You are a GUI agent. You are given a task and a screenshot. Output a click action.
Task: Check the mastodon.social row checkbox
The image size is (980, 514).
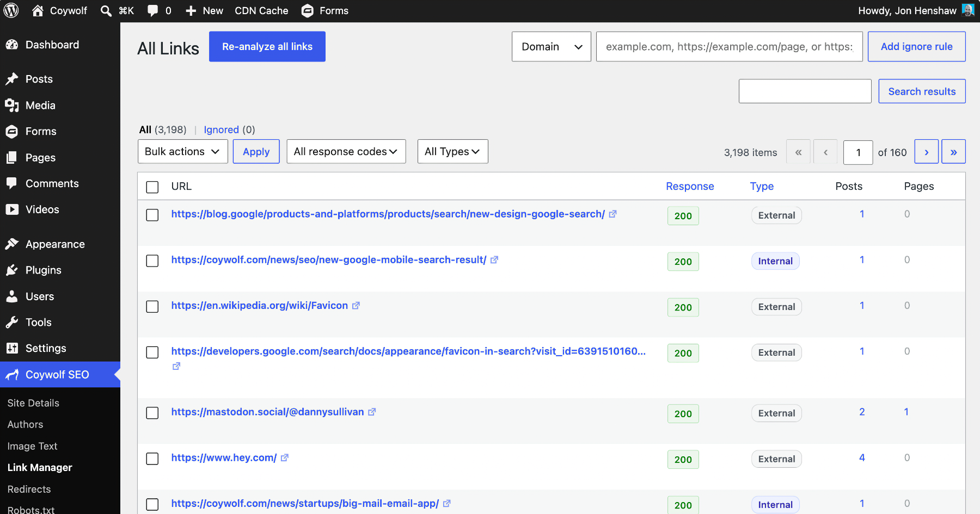point(152,413)
